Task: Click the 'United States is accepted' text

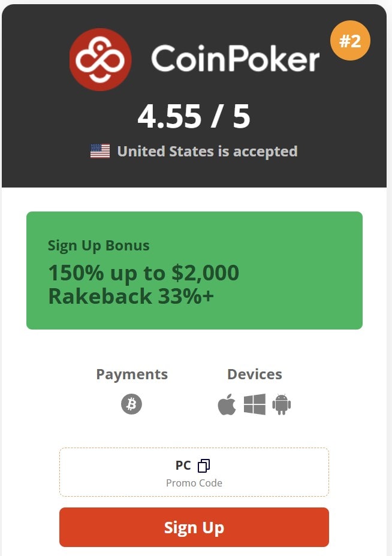Action: pos(207,151)
